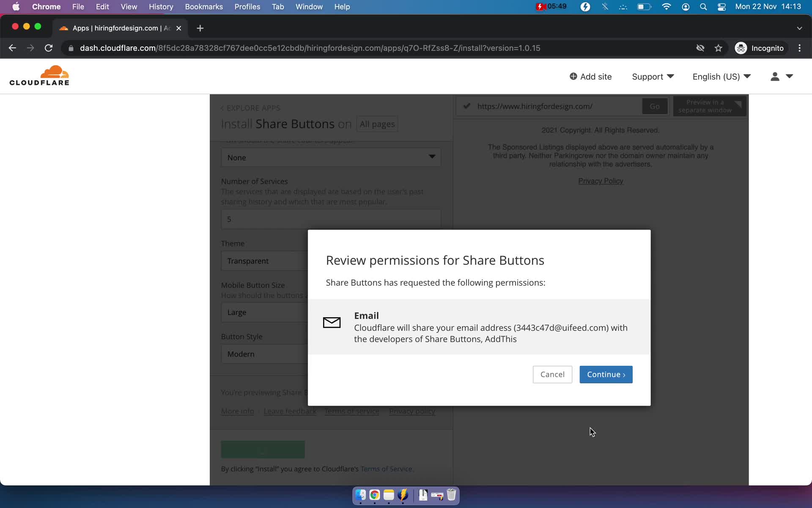
Task: Click the Add site plus icon
Action: (x=573, y=76)
